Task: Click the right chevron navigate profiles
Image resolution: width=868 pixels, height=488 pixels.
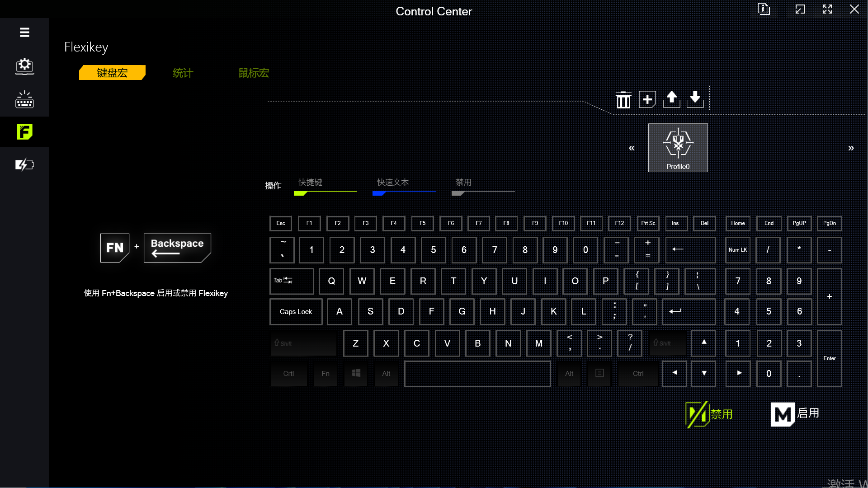Action: pos(851,148)
